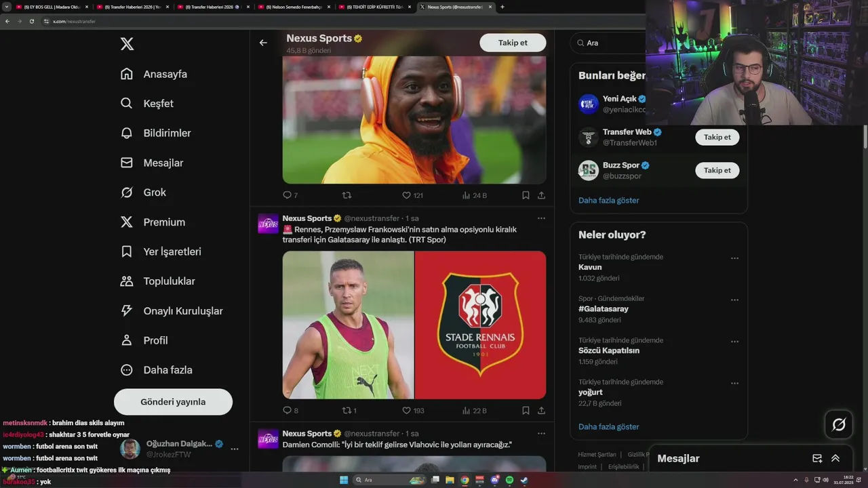Open the Frankowski and Stade Rennais image
The image size is (868, 488).
414,325
